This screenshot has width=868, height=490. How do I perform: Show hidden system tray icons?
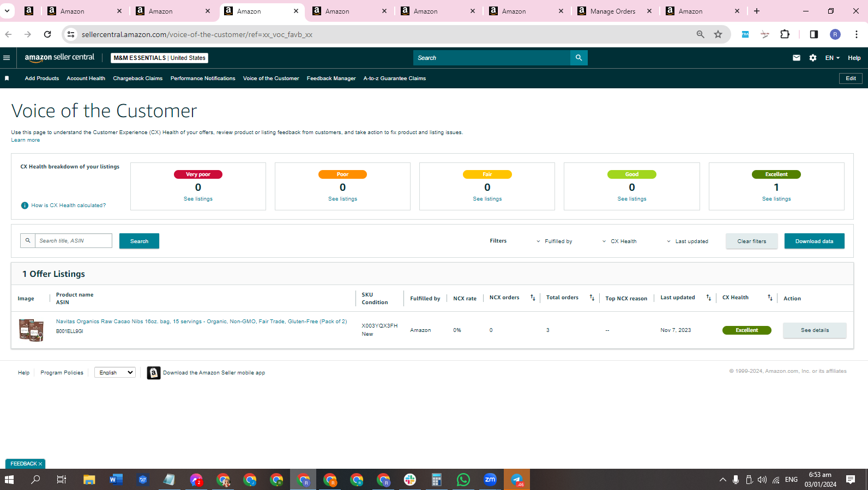[x=722, y=480]
